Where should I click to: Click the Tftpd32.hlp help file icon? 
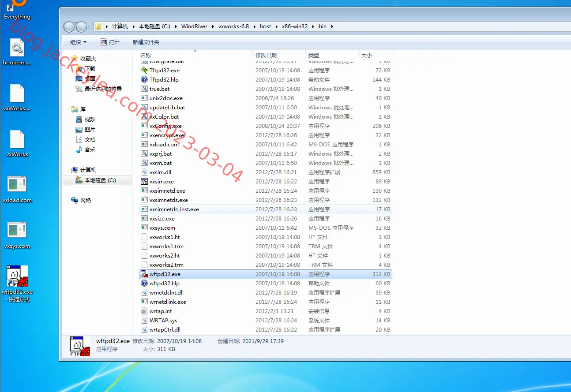pyautogui.click(x=144, y=80)
